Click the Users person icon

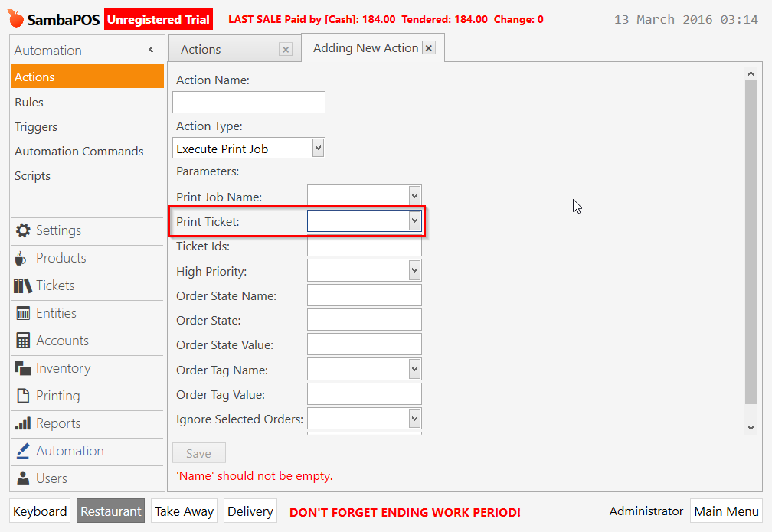click(x=23, y=478)
